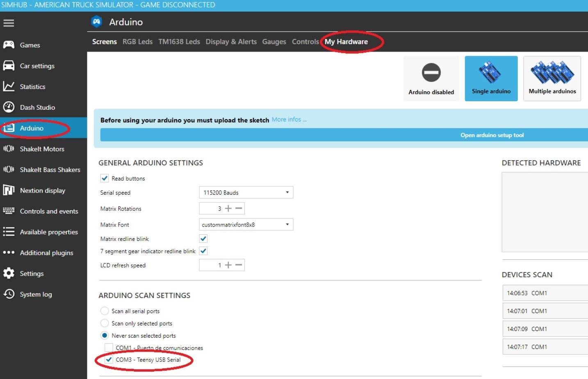Click the Car settings car icon
Viewport: 588px width, 379px height.
pos(9,66)
